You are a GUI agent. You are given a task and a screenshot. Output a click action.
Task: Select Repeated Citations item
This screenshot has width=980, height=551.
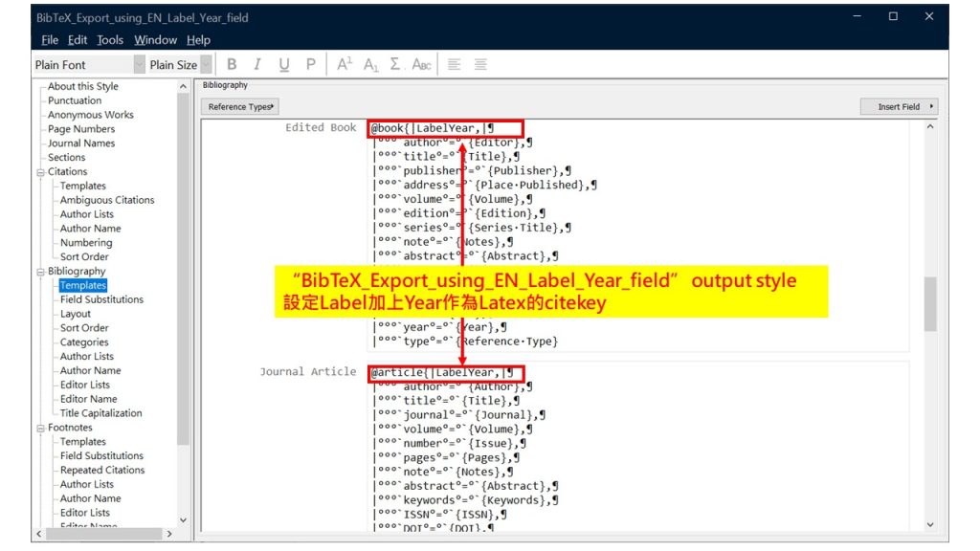tap(102, 471)
